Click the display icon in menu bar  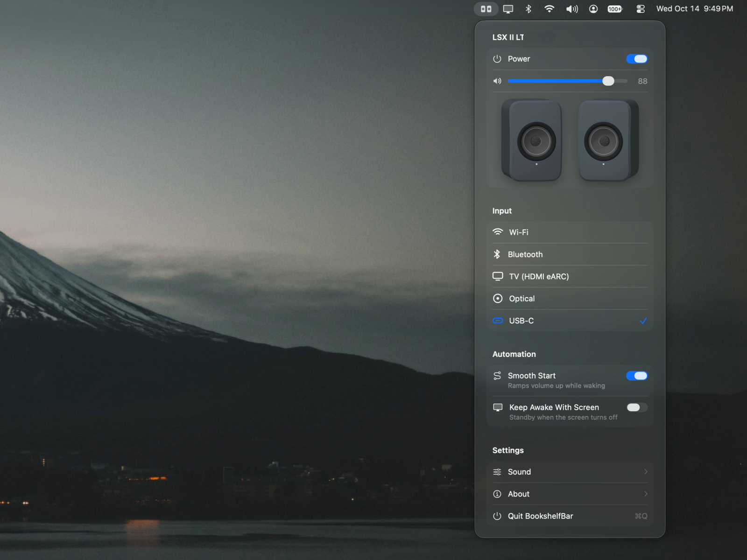[508, 9]
